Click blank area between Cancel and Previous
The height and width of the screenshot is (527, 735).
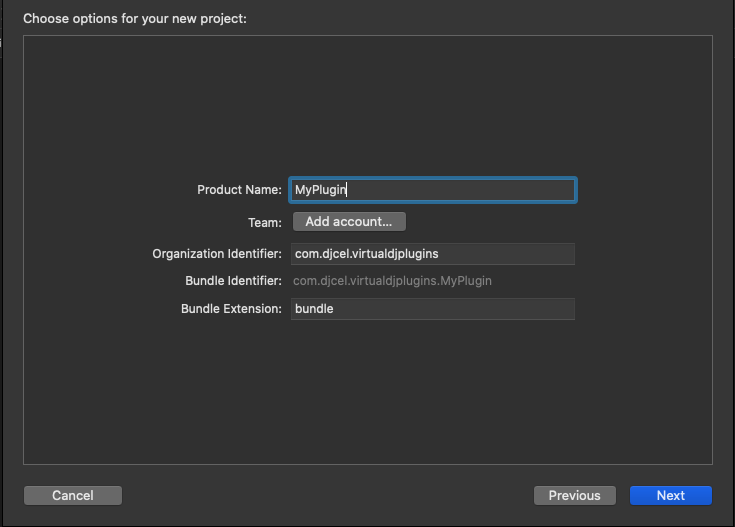pyautogui.click(x=328, y=495)
